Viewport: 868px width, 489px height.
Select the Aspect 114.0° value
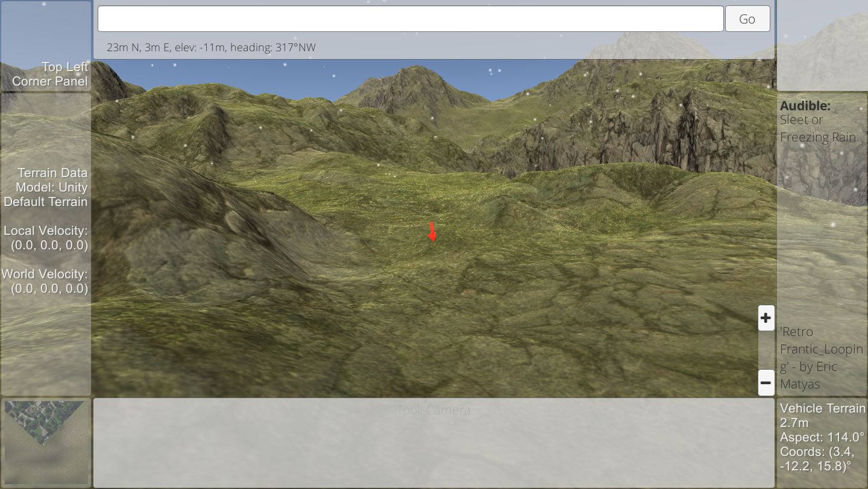point(818,437)
